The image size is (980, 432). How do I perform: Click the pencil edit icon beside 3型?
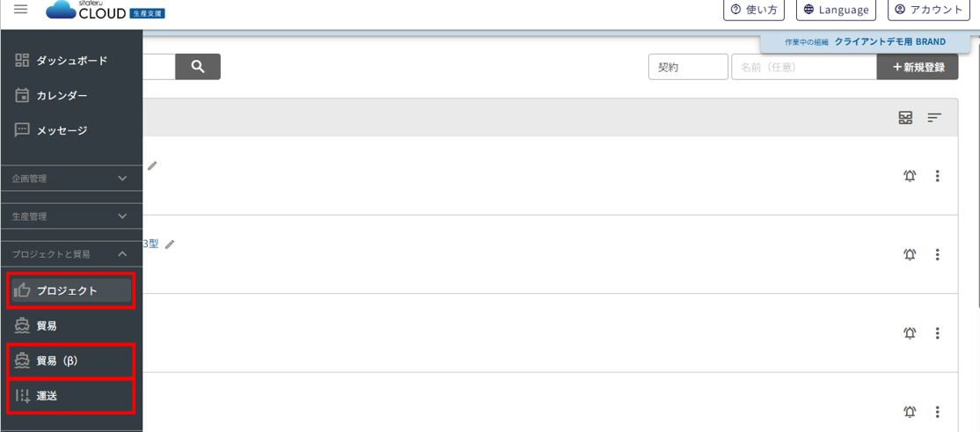click(x=170, y=245)
